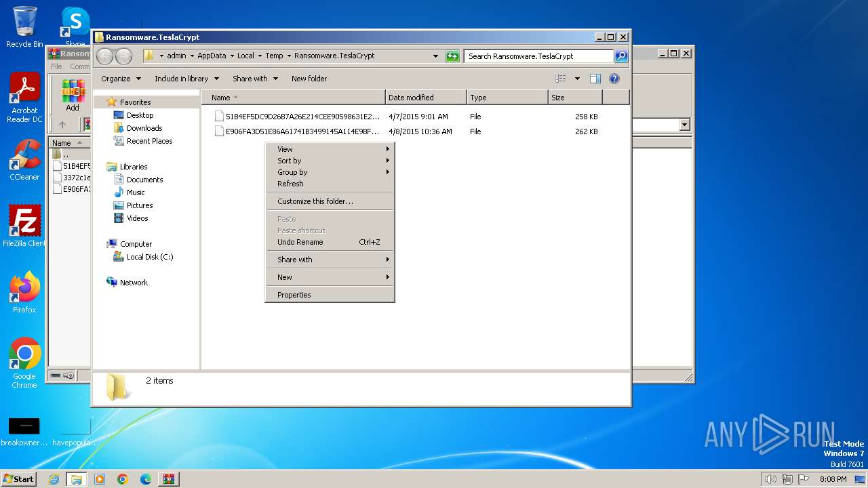
Task: Sort by the Date modified column header
Action: point(426,98)
